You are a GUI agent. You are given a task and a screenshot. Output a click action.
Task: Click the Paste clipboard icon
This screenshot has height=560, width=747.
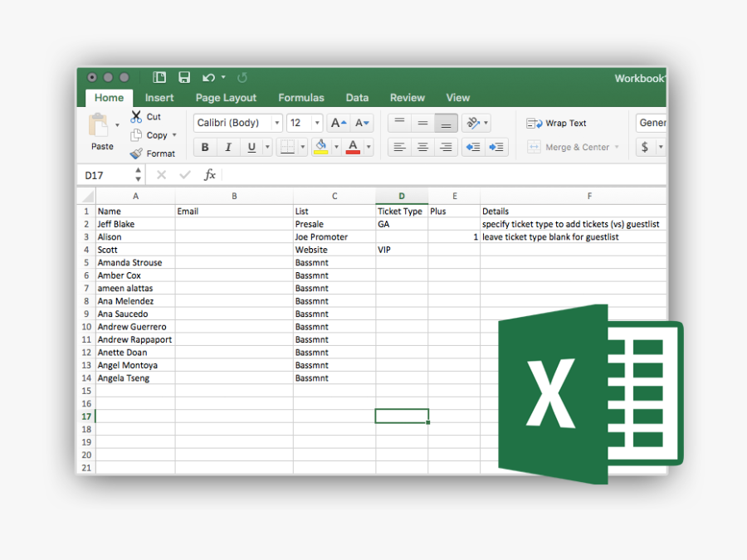tap(99, 125)
